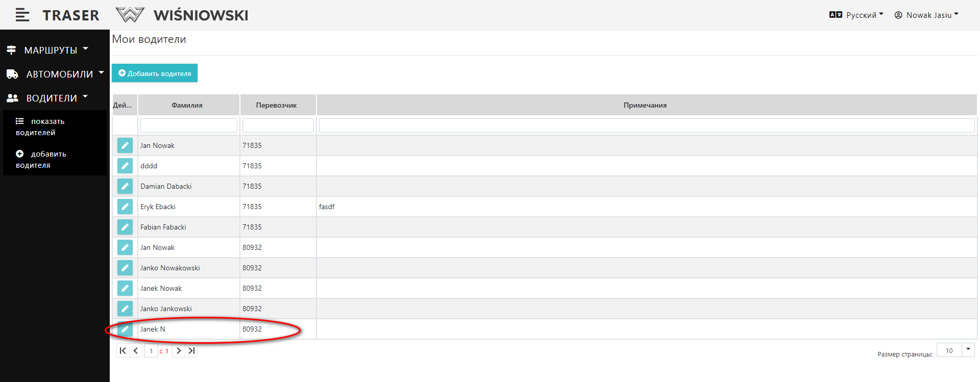Jump to first page of table
980x382 pixels.
[122, 351]
